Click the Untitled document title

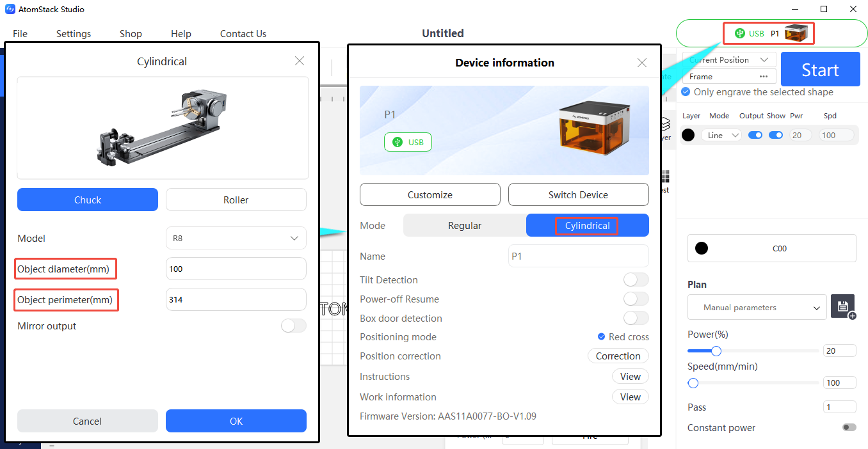[443, 33]
